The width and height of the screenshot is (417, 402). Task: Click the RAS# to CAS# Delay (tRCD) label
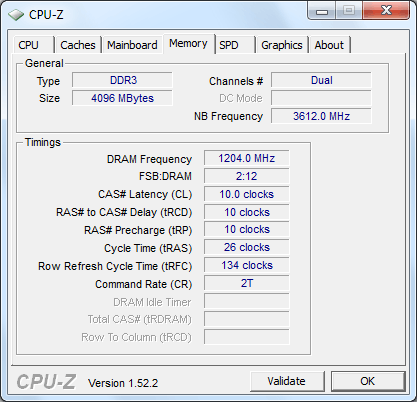click(x=124, y=212)
